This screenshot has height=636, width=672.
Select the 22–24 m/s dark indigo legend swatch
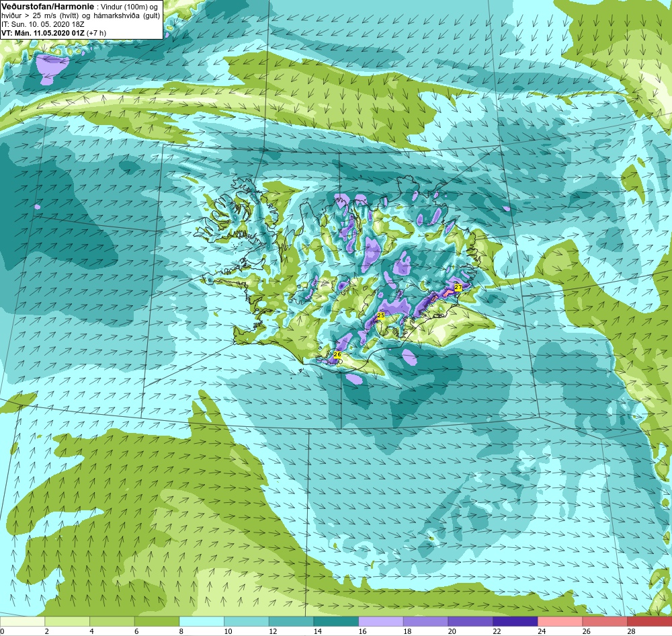click(515, 622)
